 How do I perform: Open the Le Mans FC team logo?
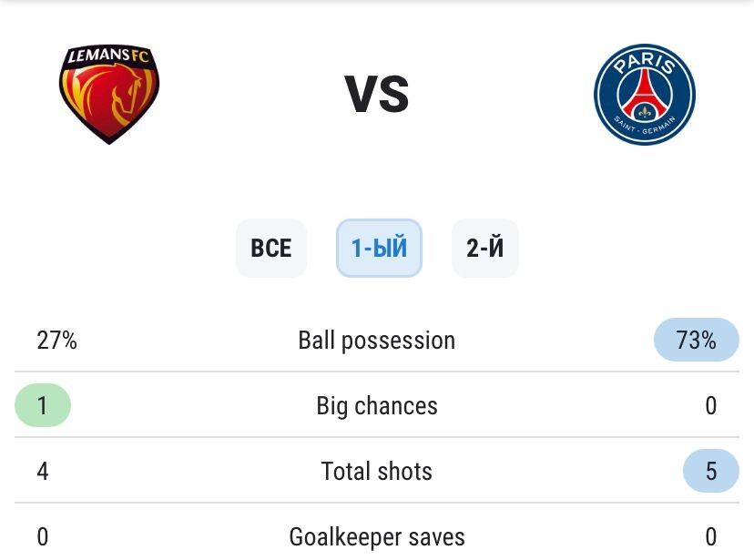(109, 94)
